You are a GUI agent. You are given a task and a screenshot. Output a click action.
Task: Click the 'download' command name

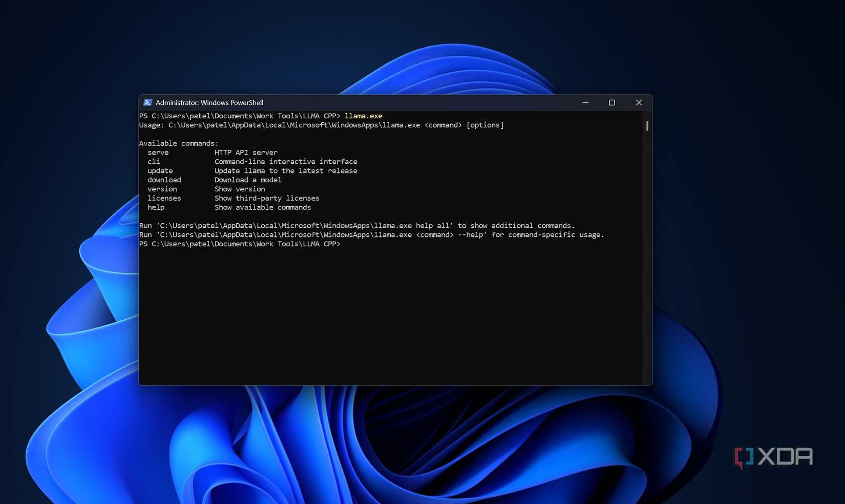[164, 180]
